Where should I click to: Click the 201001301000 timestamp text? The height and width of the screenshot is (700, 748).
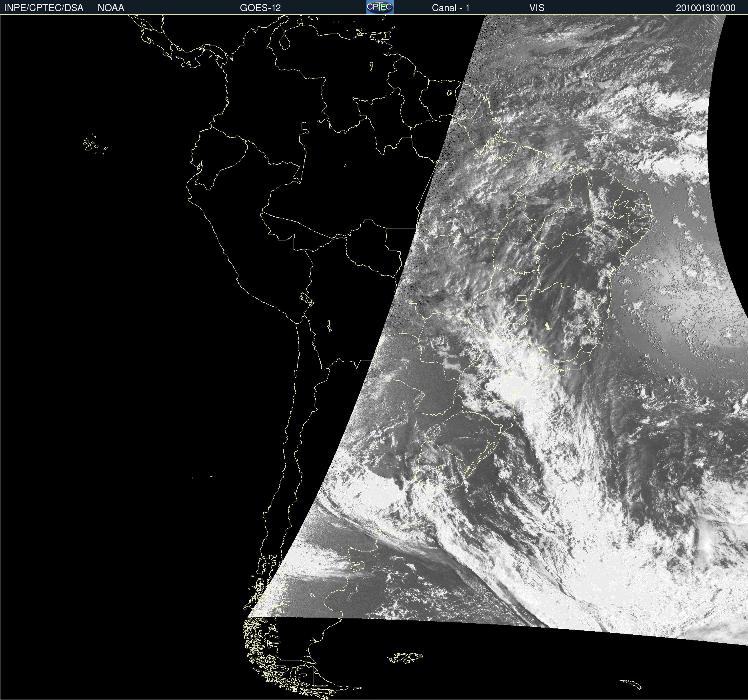point(706,8)
